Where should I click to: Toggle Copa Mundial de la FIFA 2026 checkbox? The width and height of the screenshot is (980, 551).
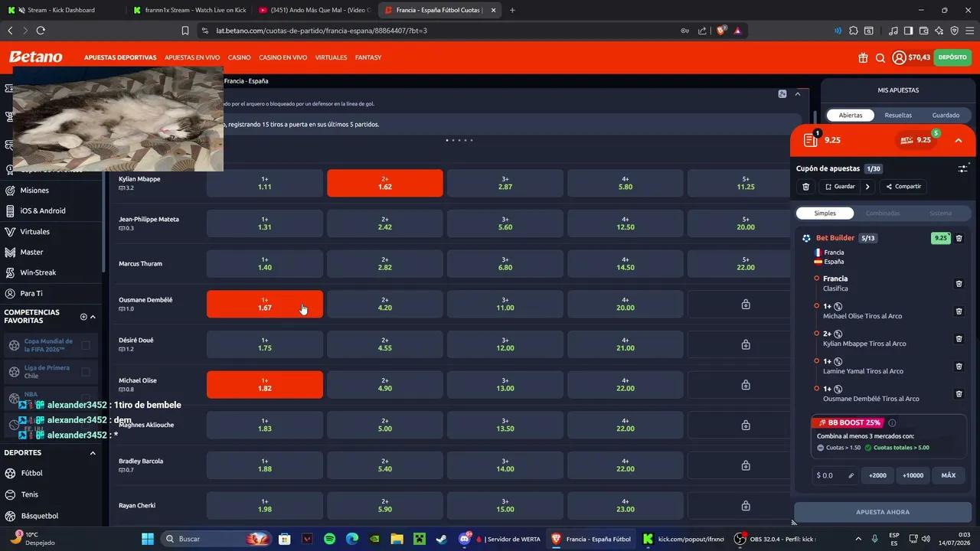(86, 345)
